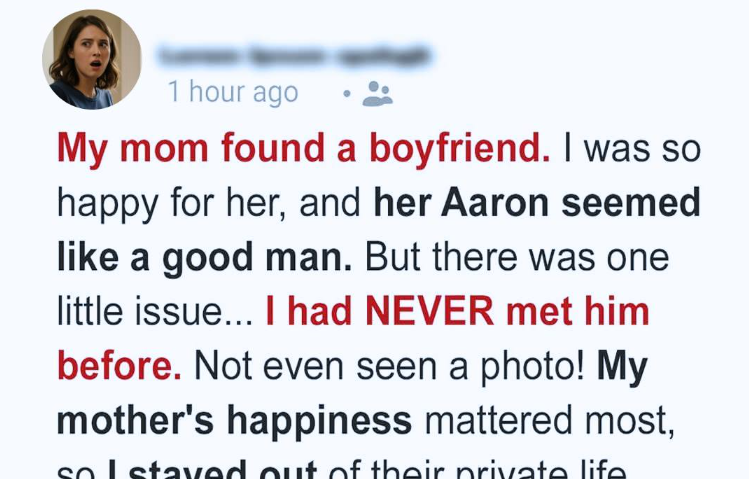Click the red "I had NEVER met him" text
This screenshot has width=749, height=479.
click(458, 312)
